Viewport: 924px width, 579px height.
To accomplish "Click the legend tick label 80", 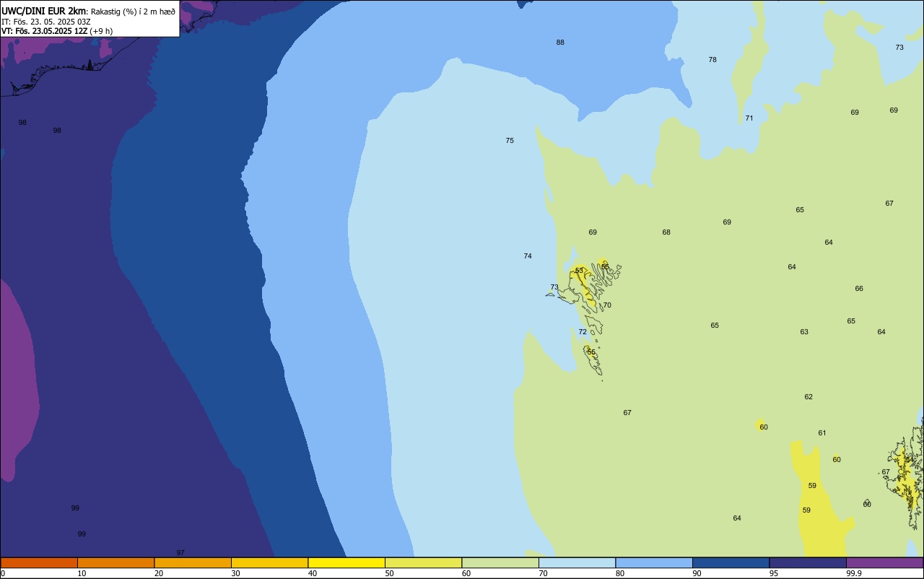I will [620, 573].
